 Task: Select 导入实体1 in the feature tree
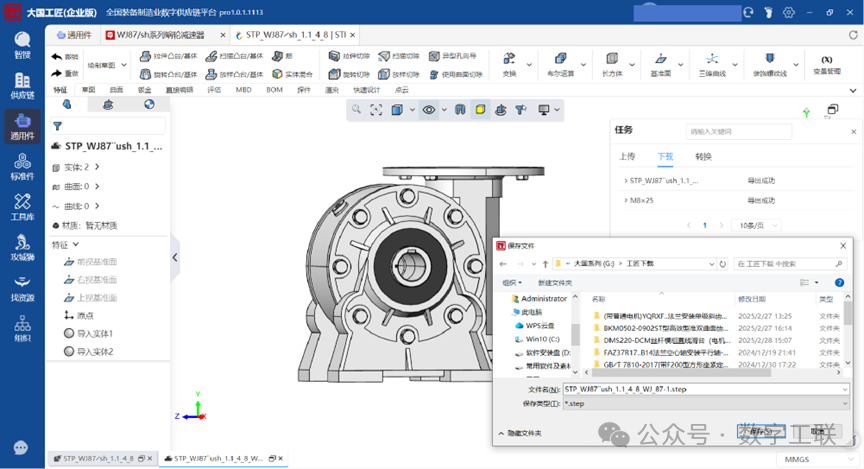[89, 333]
